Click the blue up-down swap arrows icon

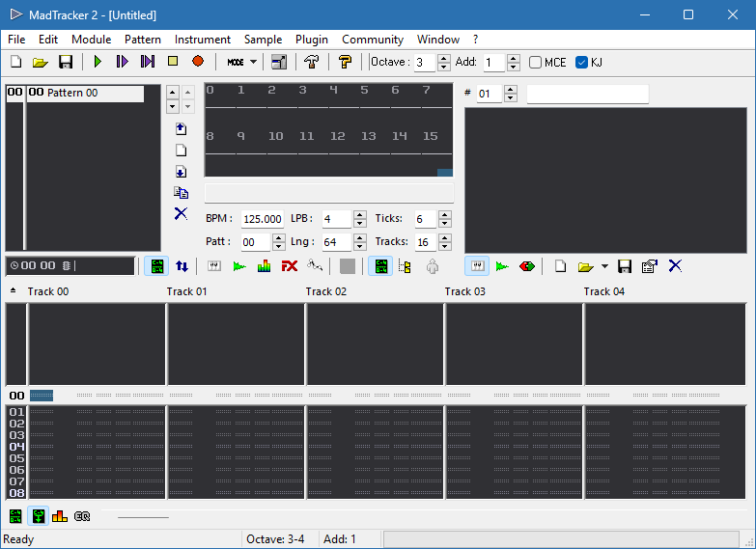(x=182, y=266)
